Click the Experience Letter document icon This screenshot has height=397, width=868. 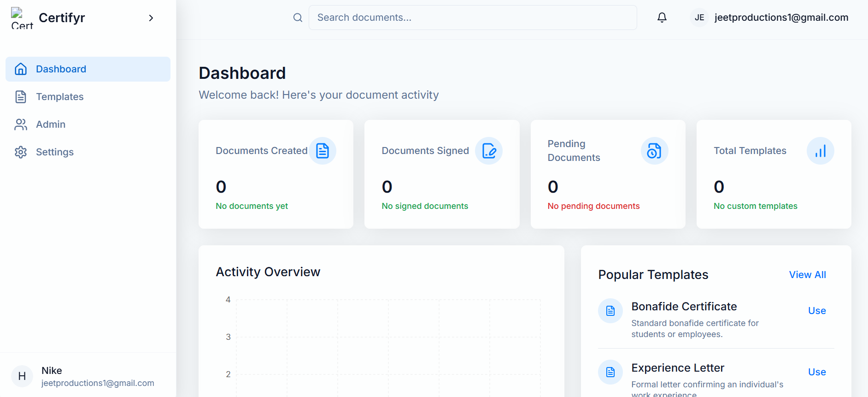(x=610, y=372)
